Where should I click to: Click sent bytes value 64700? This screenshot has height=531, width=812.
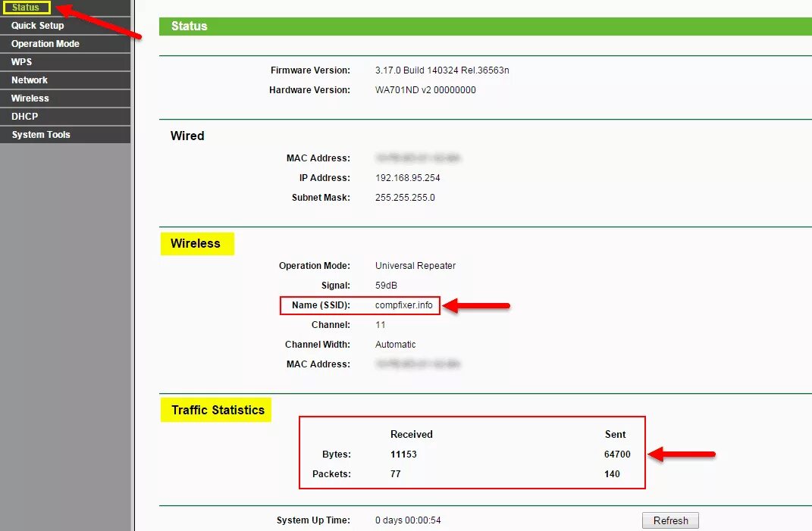point(616,454)
